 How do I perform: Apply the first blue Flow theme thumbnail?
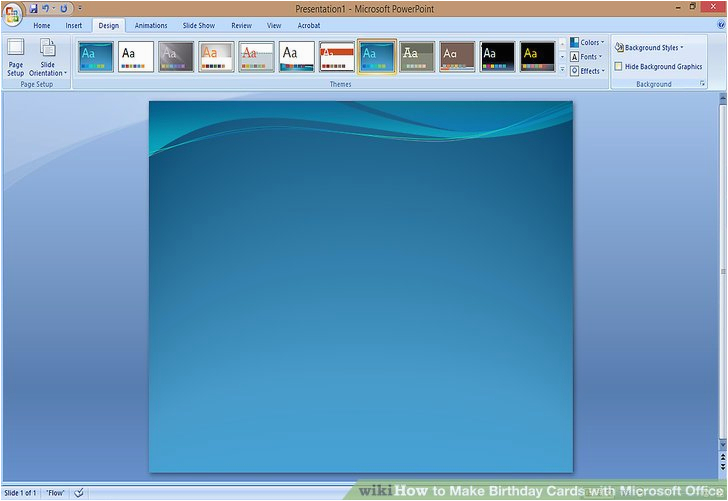point(96,57)
